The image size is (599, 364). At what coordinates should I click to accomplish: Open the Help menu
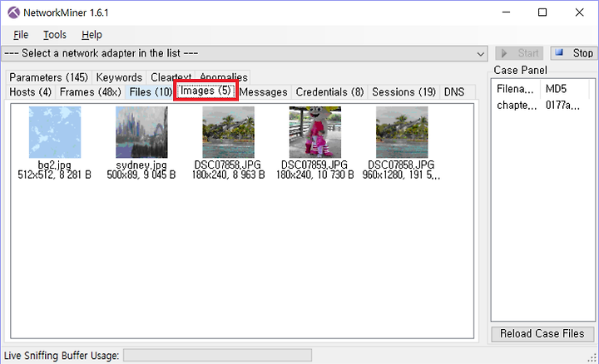click(92, 35)
